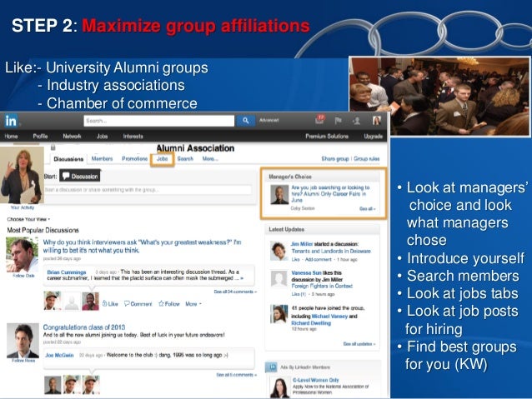Open the messages inbox notification icon

point(320,120)
